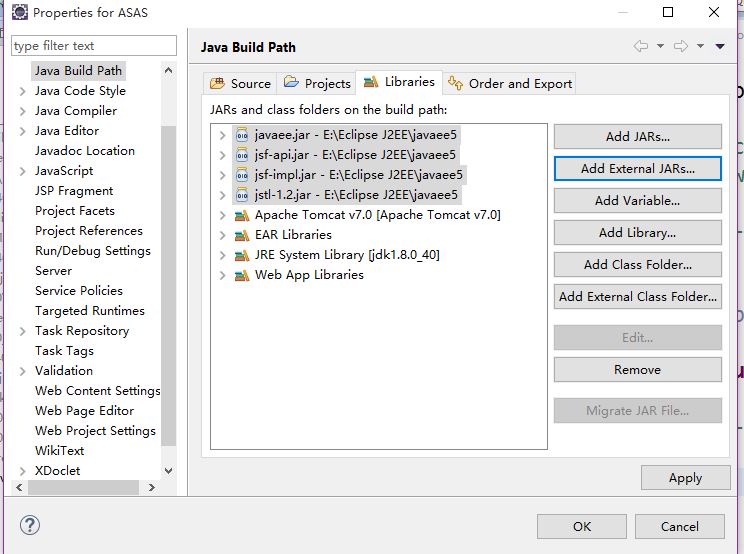The width and height of the screenshot is (744, 554).
Task: Click the forward navigation arrow icon
Action: 681,46
